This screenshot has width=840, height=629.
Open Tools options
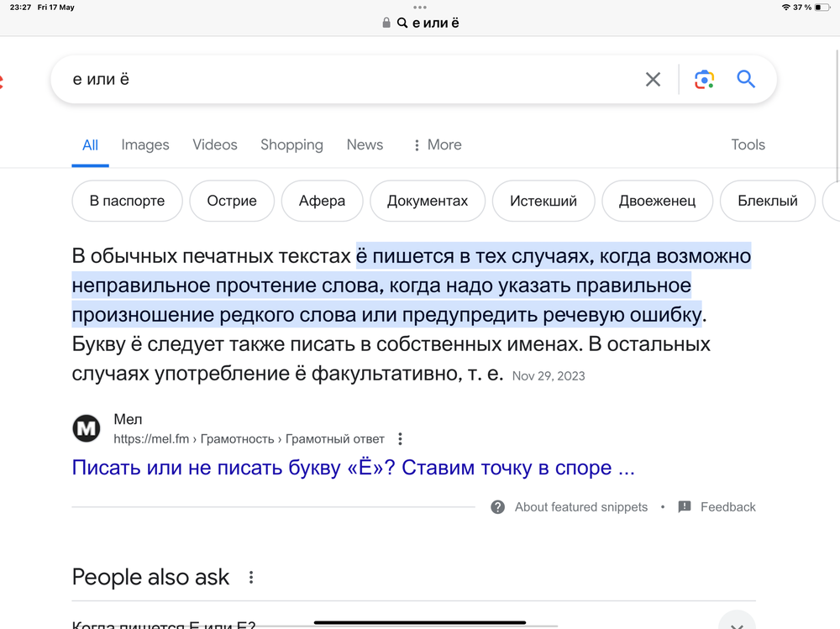pyautogui.click(x=748, y=144)
